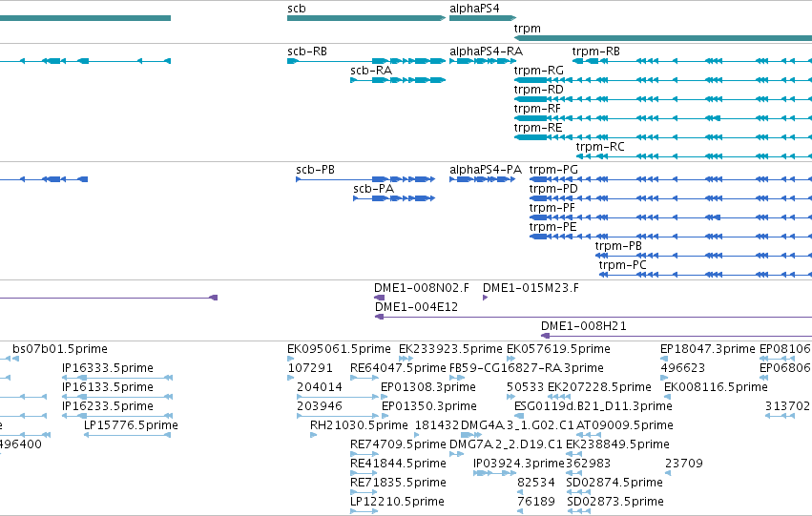
Task: Click the SD02874.5prime EST label
Action: [x=614, y=483]
